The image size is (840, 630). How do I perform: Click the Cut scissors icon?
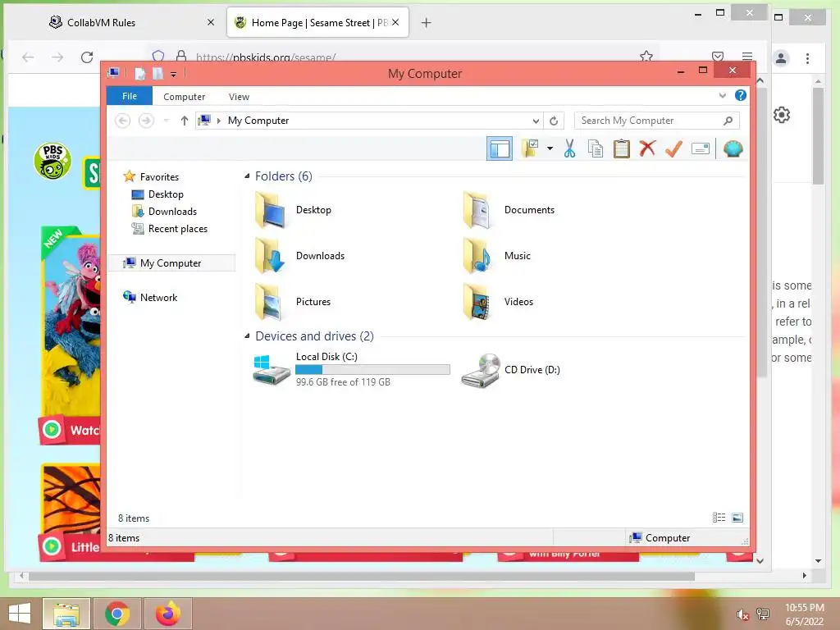569,148
